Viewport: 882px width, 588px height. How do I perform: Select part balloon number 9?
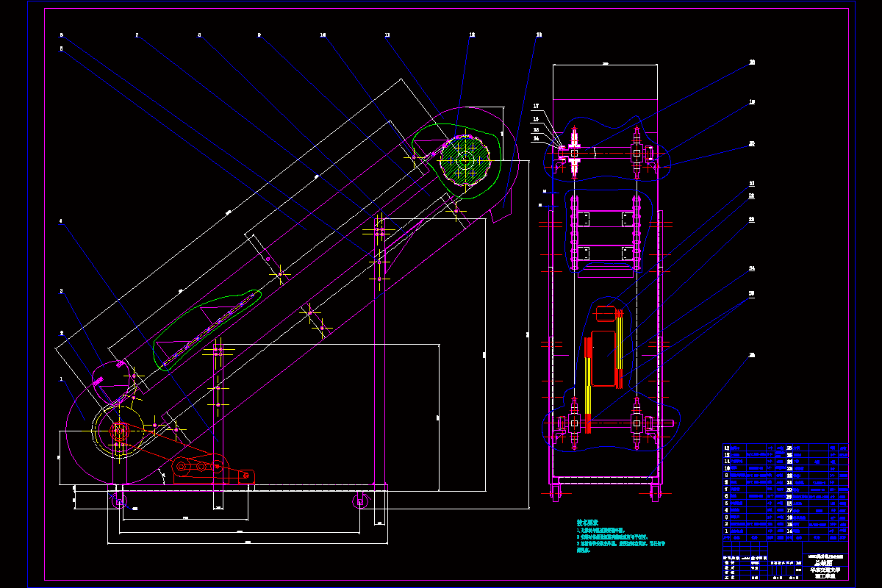click(259, 35)
